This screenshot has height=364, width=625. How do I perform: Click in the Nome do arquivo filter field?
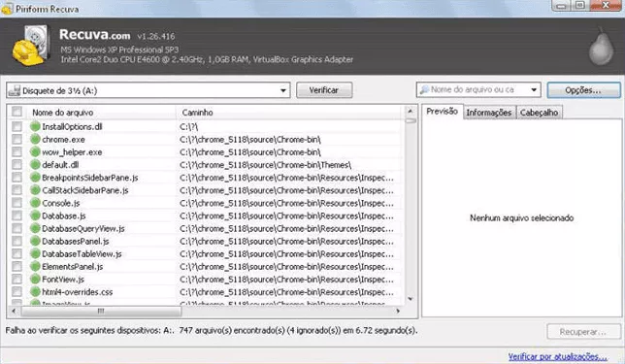pos(478,89)
